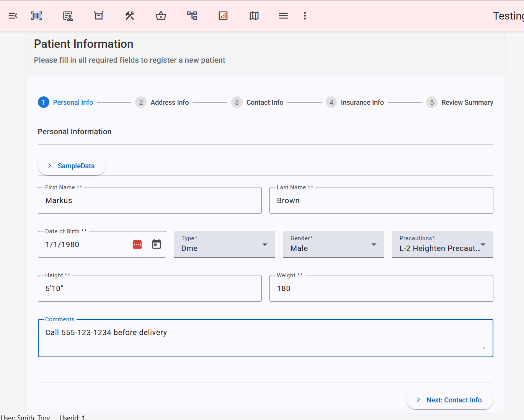524x420 pixels.
Task: Click the shopping basket icon
Action: coord(161,16)
